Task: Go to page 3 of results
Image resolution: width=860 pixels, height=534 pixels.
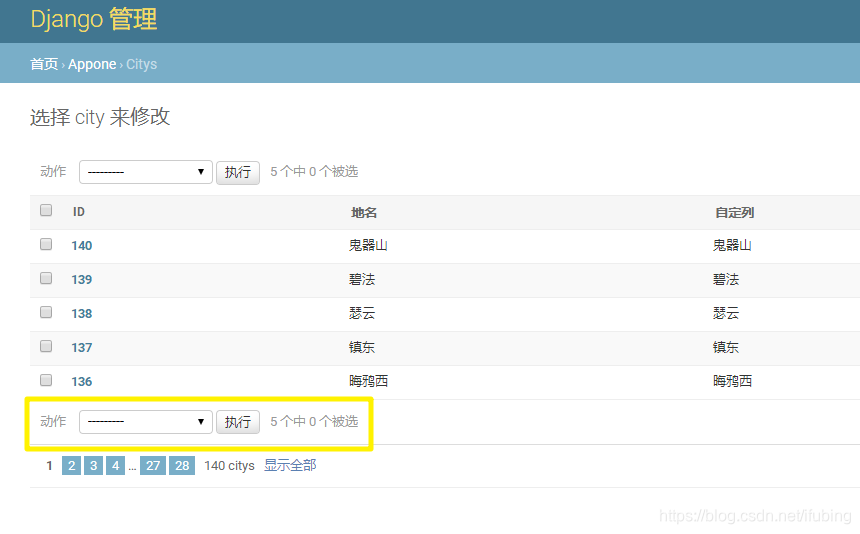Action: click(x=93, y=465)
